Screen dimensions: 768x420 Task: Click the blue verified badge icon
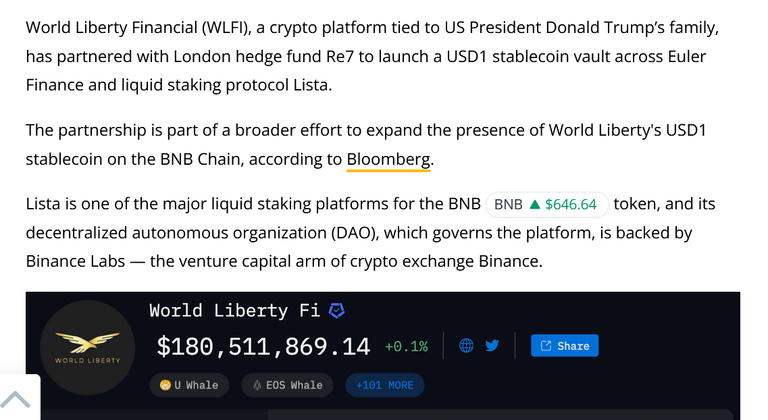pos(336,311)
